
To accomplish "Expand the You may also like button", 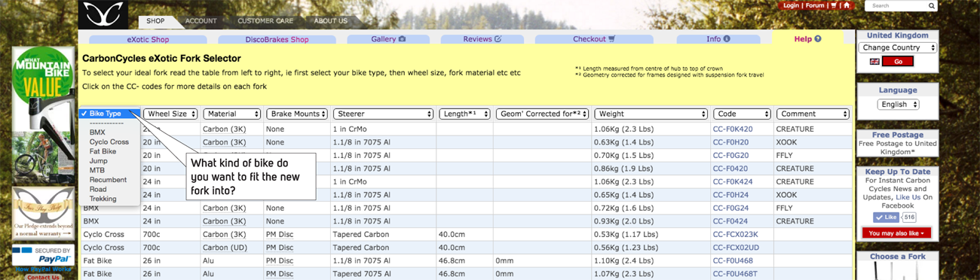I will pos(896,233).
